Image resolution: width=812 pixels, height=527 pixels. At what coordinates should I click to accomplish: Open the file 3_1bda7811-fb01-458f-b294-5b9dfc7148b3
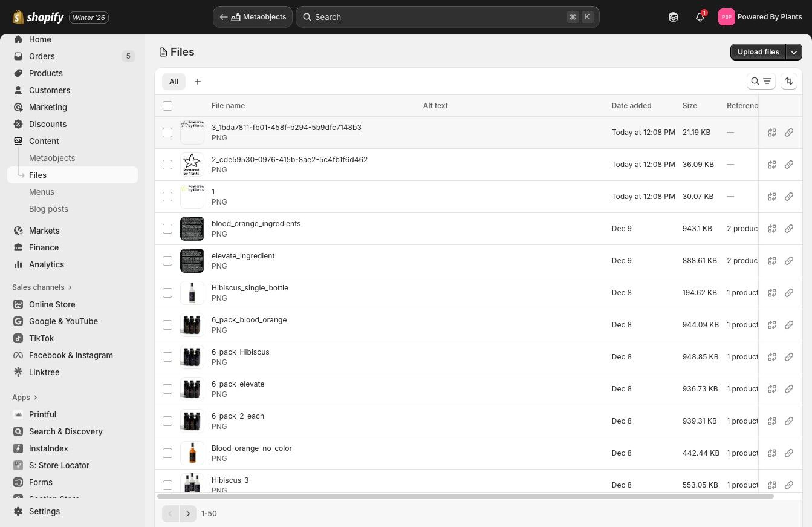[286, 127]
